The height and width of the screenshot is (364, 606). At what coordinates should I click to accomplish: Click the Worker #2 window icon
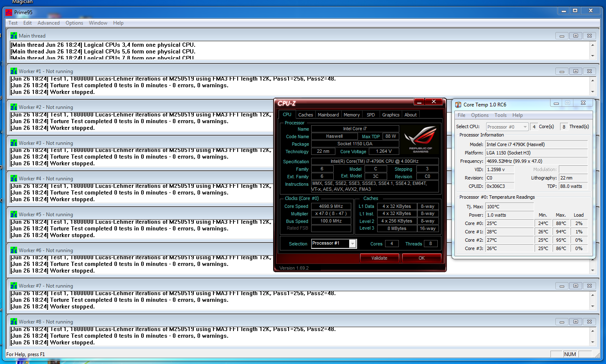coord(14,107)
